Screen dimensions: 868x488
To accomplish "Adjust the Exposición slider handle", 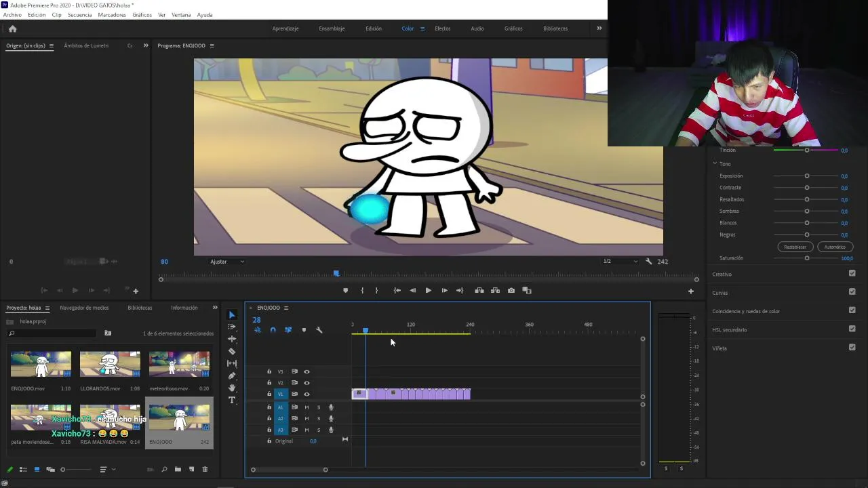I will [807, 176].
